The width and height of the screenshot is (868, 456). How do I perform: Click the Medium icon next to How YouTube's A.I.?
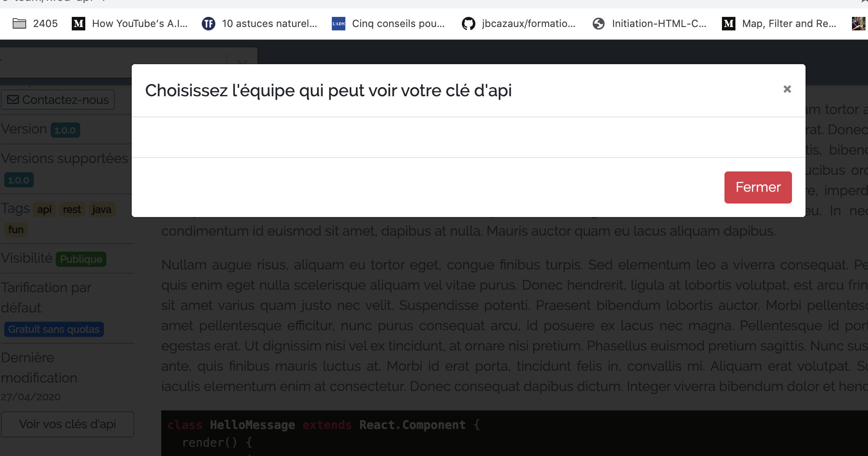point(78,24)
